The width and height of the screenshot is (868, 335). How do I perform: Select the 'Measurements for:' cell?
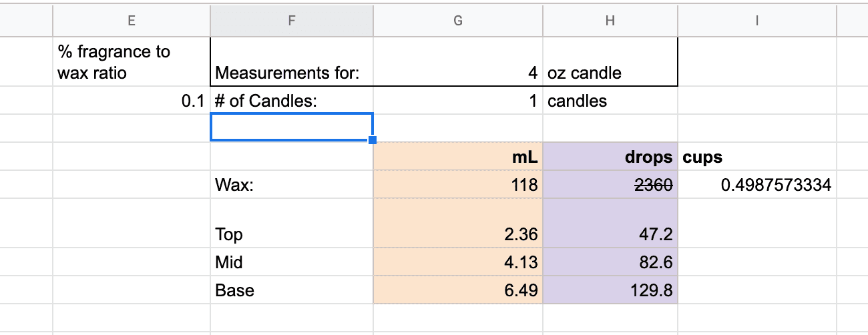(291, 73)
